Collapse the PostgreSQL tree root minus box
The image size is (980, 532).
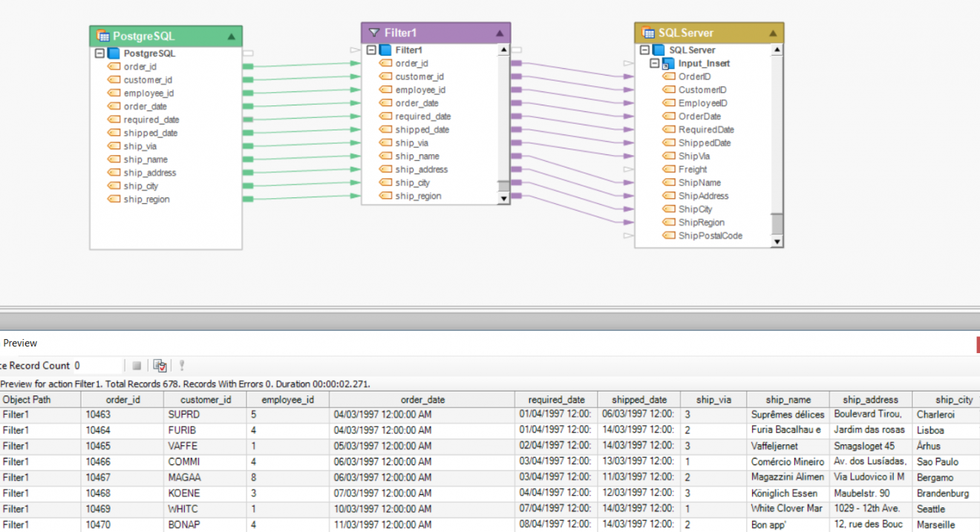[x=99, y=53]
